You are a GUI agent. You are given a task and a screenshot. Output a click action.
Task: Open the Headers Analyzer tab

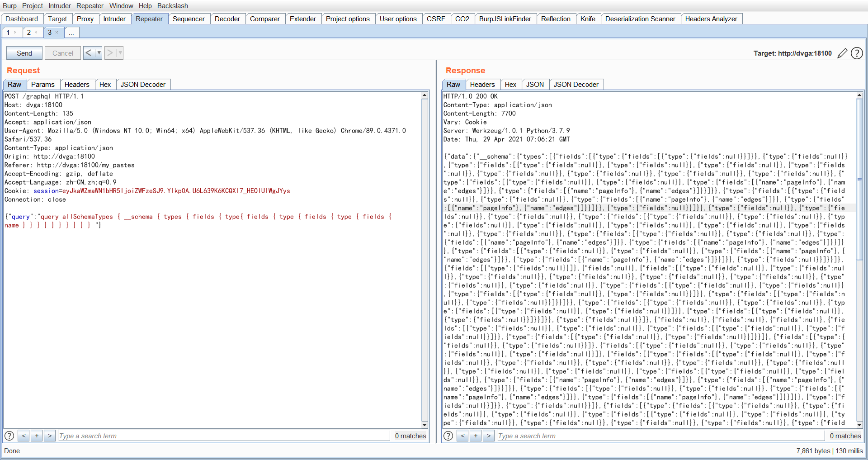711,19
